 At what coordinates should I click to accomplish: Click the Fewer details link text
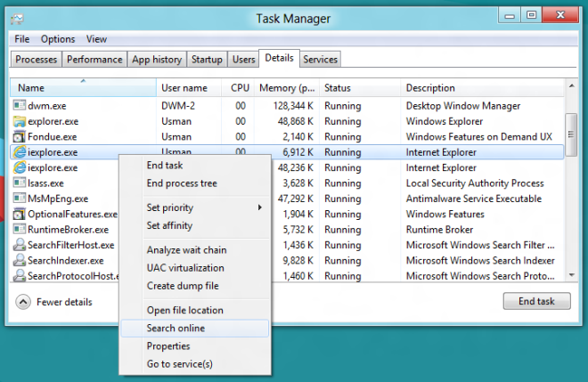(x=64, y=302)
